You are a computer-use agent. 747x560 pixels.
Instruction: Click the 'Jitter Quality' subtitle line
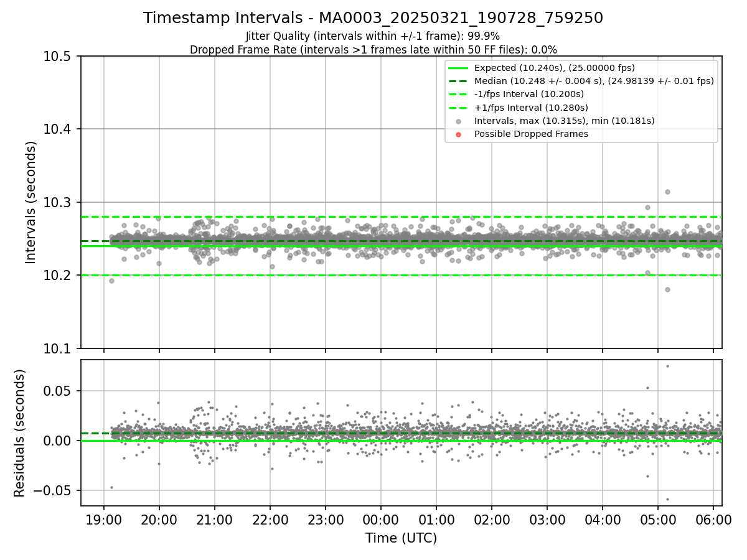373,36
